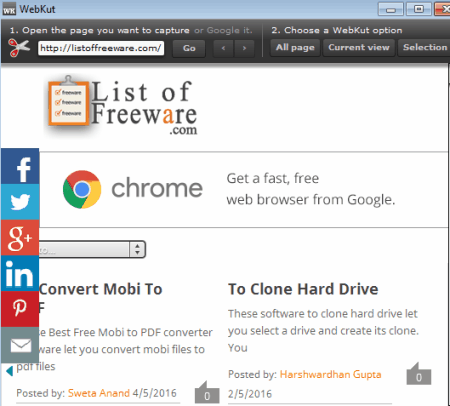Viewport: 450px width, 406px height.
Task: Minimize the WebKut window
Action: 391,9
